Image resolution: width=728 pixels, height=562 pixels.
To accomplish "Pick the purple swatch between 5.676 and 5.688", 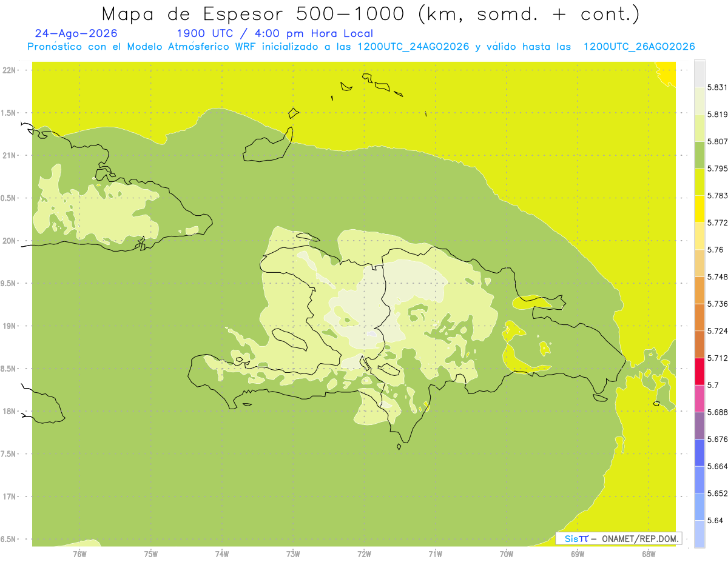I will (699, 426).
